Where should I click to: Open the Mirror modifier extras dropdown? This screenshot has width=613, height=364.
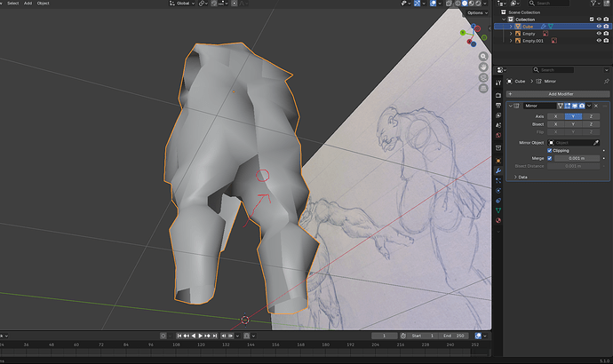tap(589, 106)
